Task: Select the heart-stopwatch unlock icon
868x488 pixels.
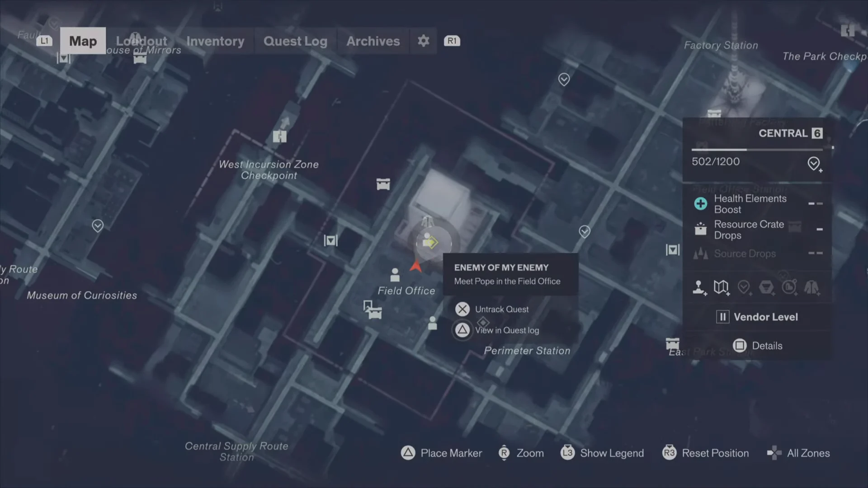Action: coord(789,287)
